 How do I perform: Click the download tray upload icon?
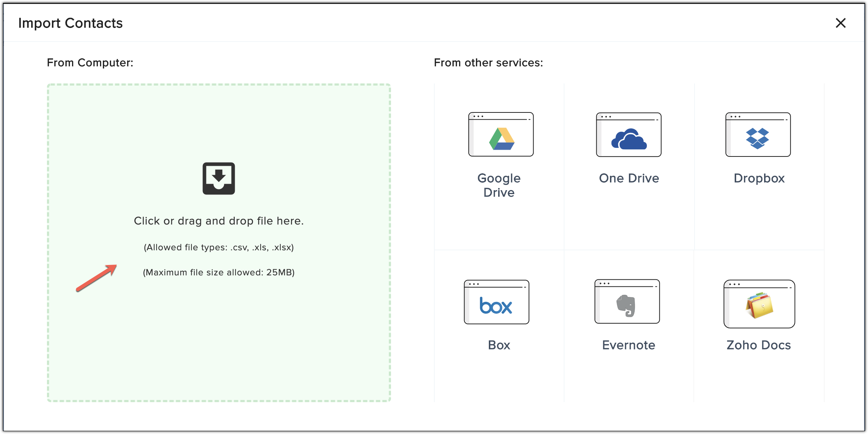coord(219,178)
